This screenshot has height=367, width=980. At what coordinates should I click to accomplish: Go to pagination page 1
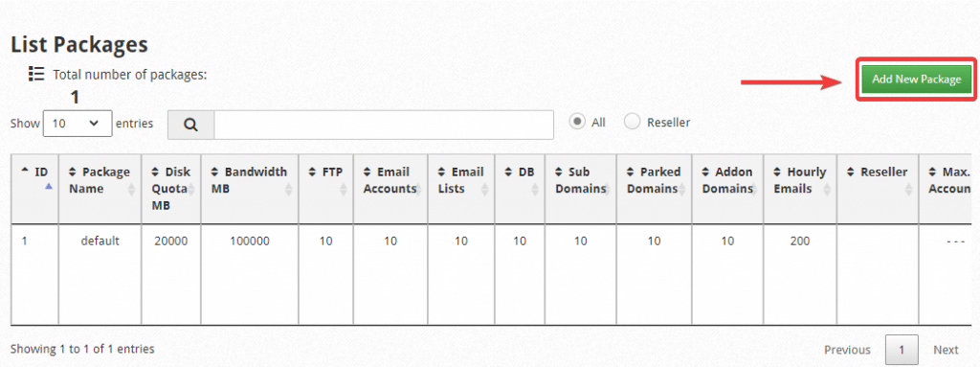tap(902, 350)
